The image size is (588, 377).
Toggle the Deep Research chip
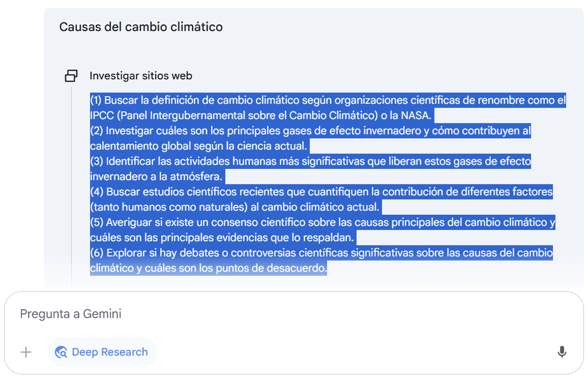(102, 352)
